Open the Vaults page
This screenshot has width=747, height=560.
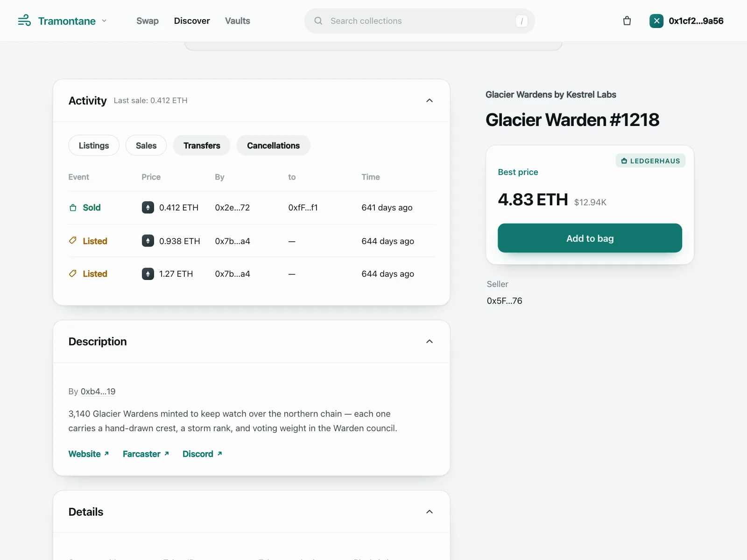238,21
